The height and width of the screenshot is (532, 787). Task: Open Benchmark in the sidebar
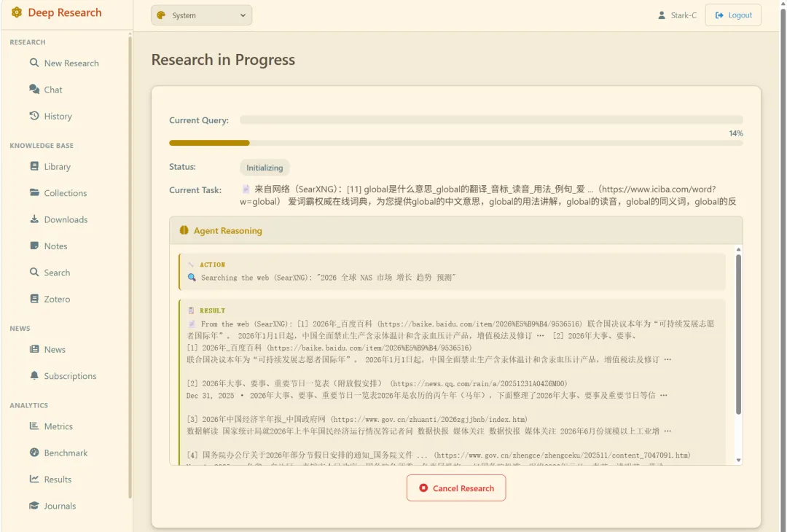click(66, 453)
